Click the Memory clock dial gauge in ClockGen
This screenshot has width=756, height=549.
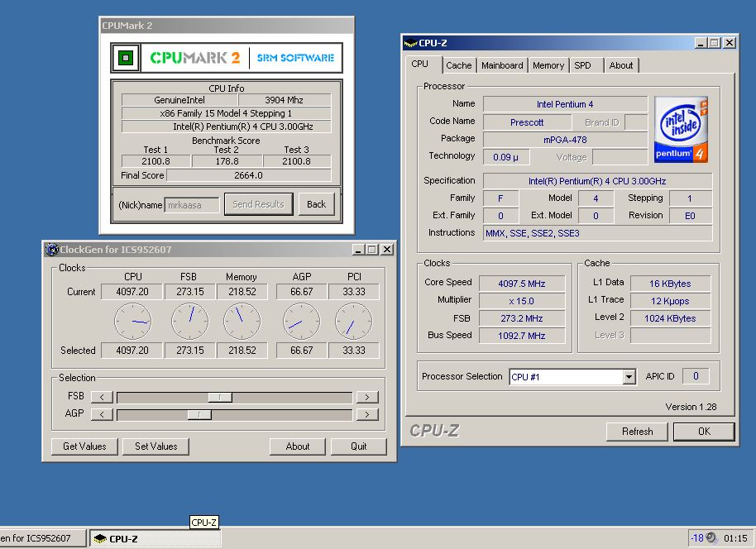pos(242,321)
